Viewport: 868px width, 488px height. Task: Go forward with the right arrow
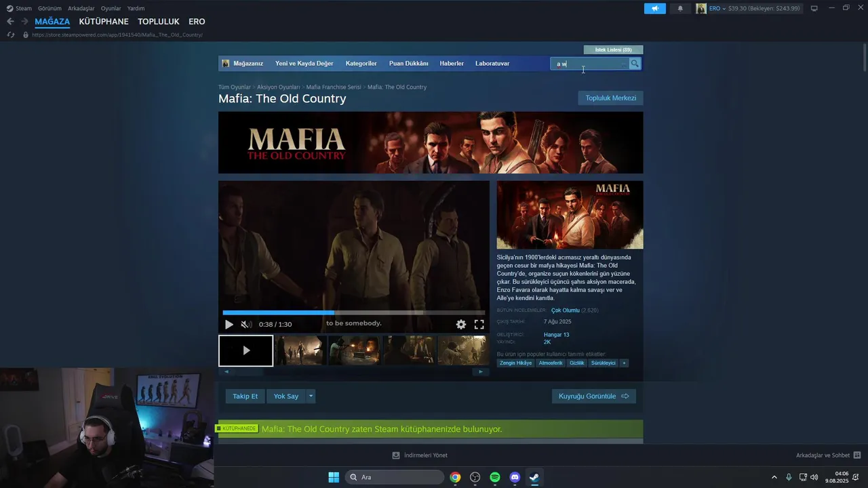pyautogui.click(x=24, y=22)
